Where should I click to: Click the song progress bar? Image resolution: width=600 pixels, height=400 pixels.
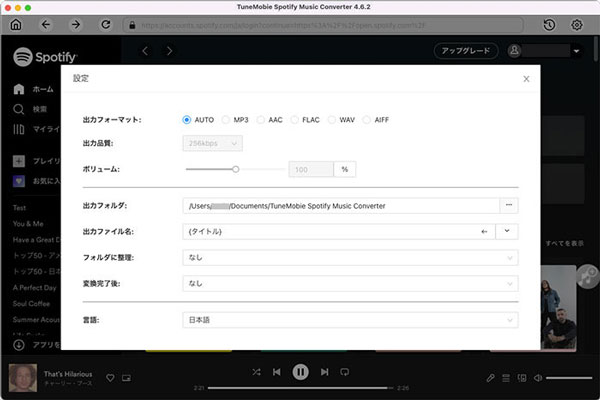click(300, 388)
